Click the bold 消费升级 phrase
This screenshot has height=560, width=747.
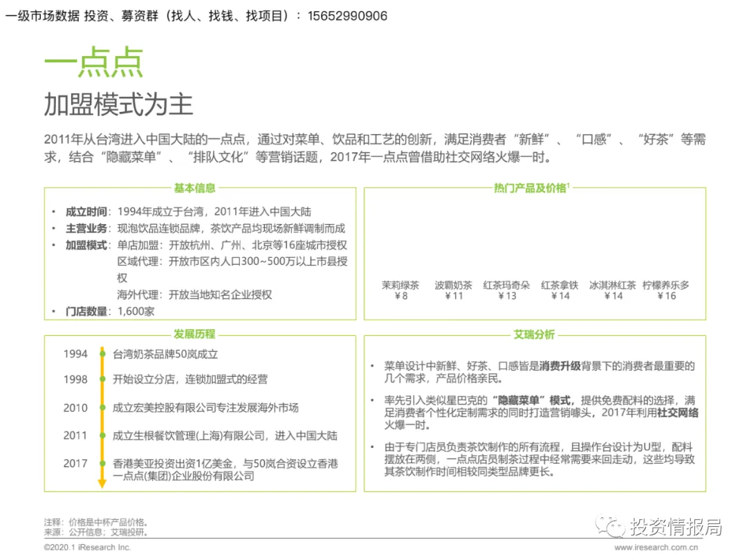[x=560, y=366]
